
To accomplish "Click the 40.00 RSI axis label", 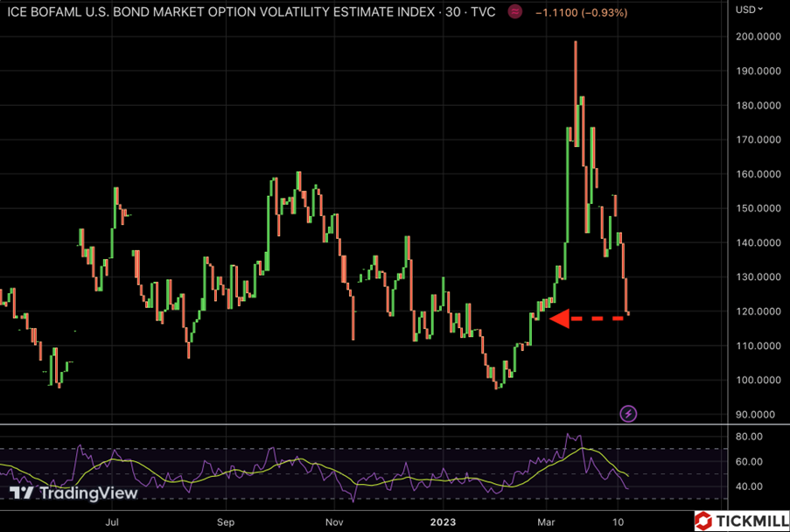I will point(750,486).
